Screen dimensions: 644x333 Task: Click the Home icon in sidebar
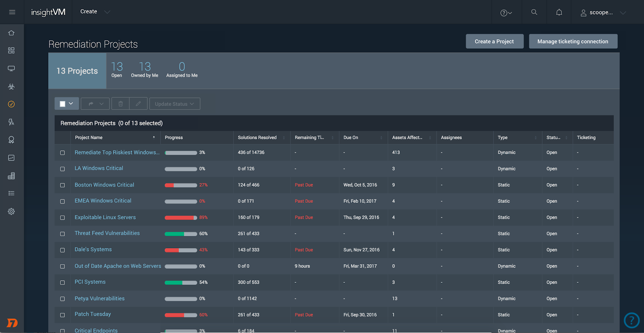[11, 33]
